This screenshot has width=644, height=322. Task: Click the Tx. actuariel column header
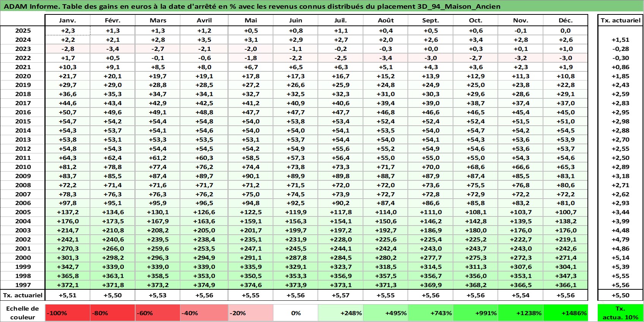coord(620,21)
